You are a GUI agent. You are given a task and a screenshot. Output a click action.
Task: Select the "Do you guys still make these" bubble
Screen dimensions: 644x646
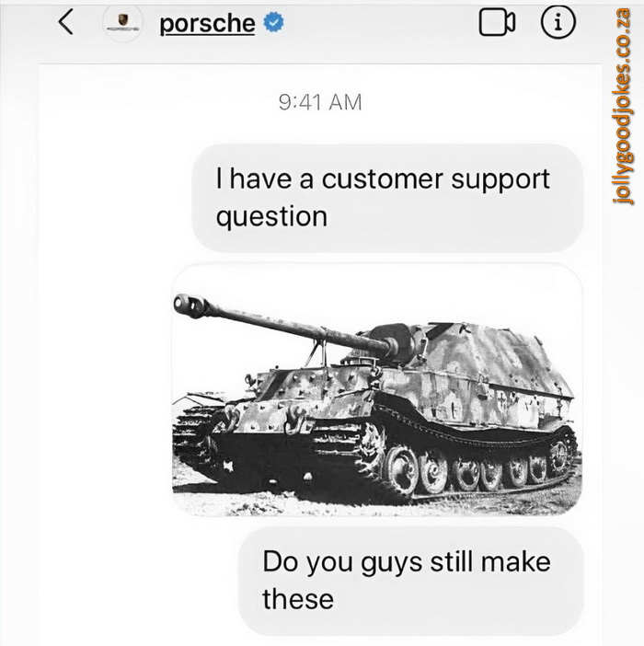[410, 581]
